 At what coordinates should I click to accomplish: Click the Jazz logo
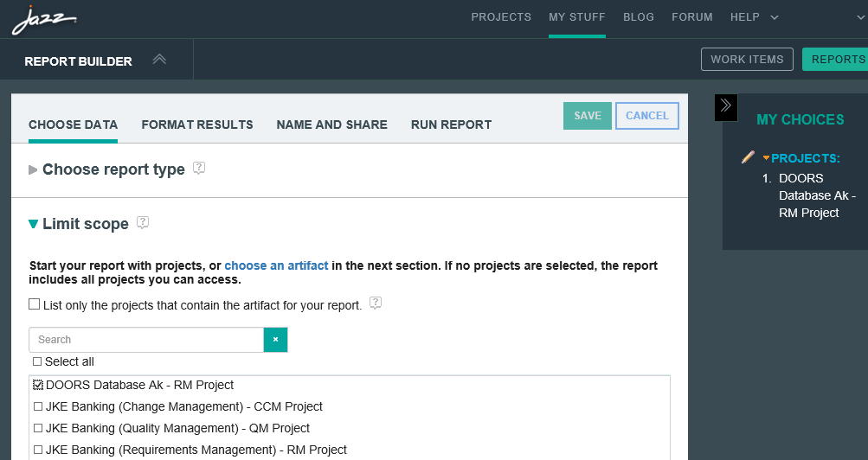click(44, 21)
